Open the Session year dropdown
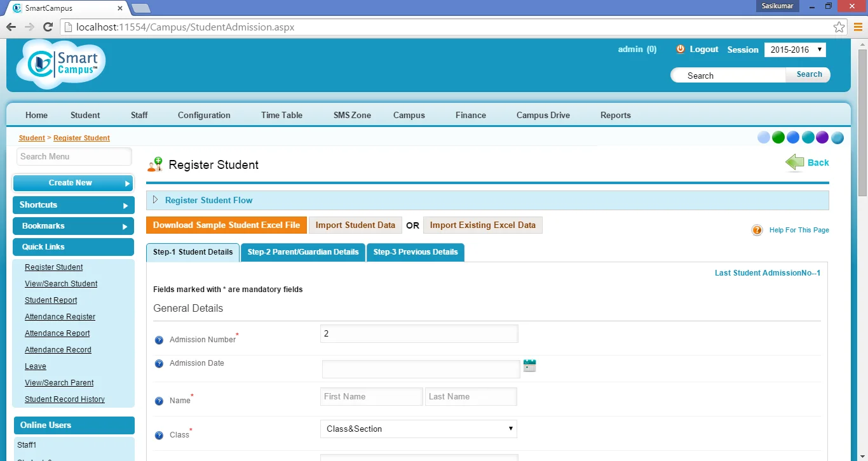Viewport: 868px width, 461px height. (x=795, y=50)
